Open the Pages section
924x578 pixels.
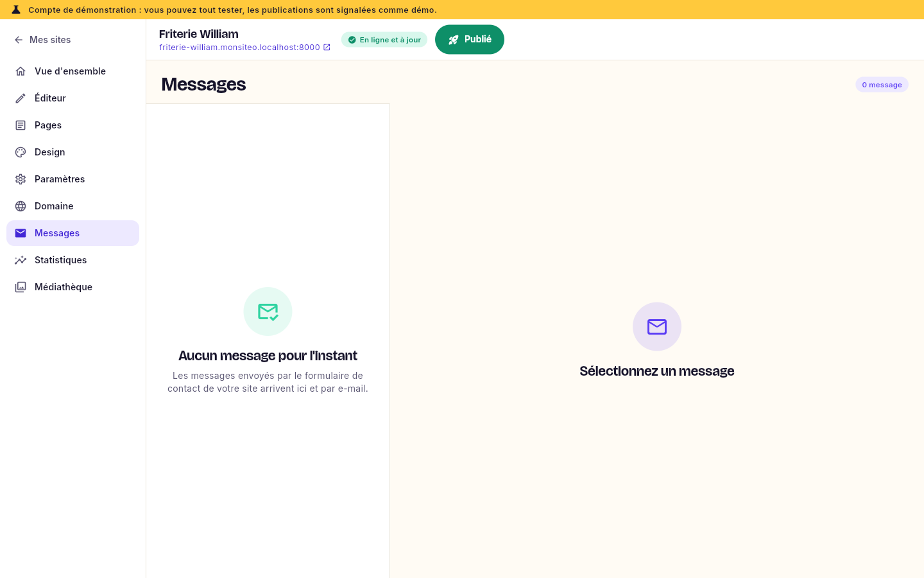point(73,125)
